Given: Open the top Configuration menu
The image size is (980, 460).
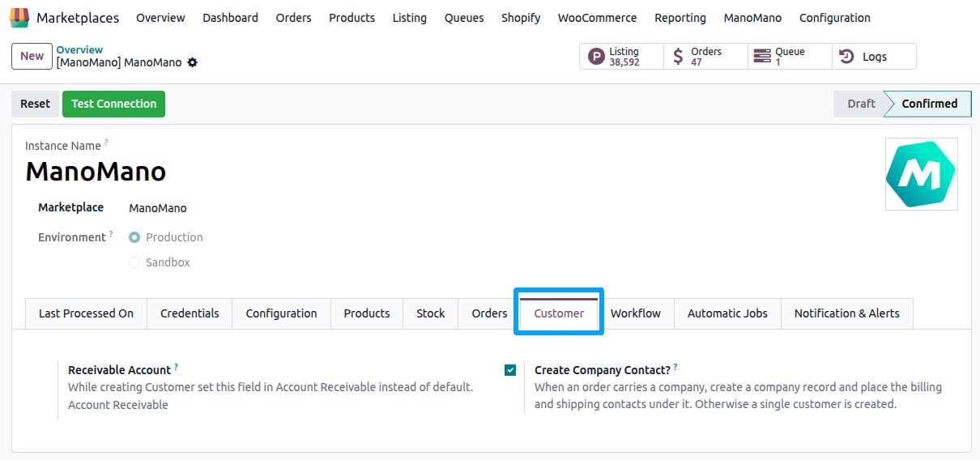Looking at the screenshot, I should [835, 18].
